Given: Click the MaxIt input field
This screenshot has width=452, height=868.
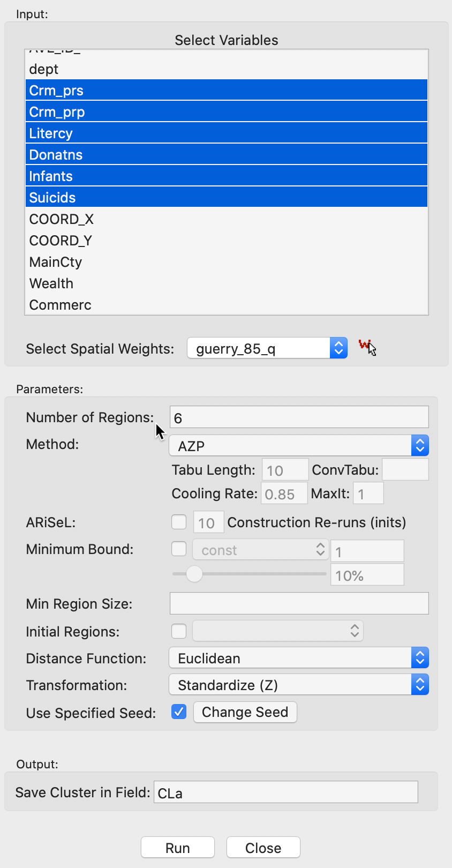Looking at the screenshot, I should pyautogui.click(x=368, y=493).
